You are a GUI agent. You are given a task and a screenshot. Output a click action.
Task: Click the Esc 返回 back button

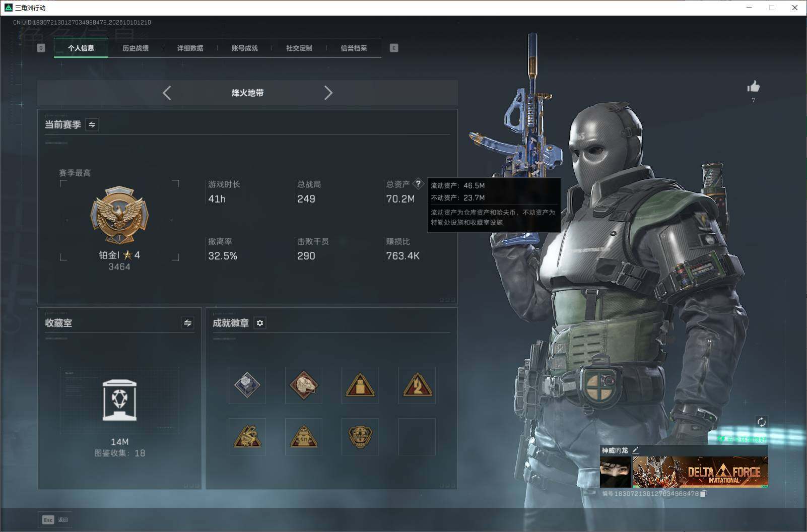[x=55, y=520]
